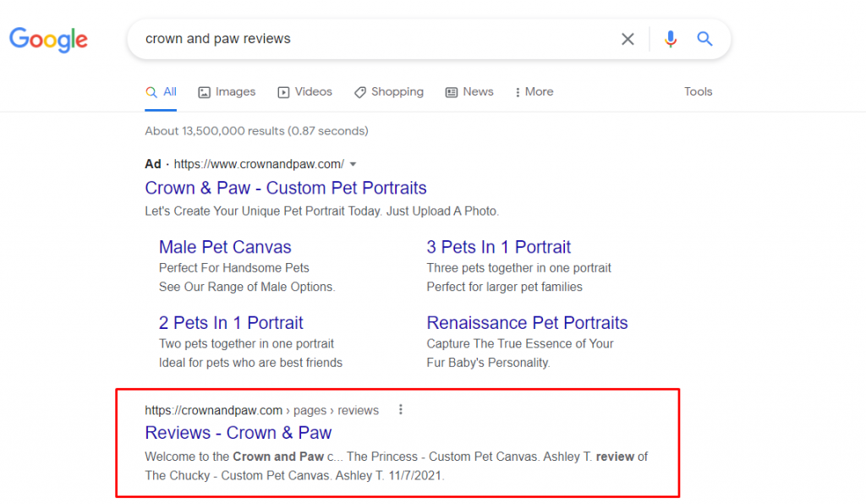Select the All results tab

pos(162,92)
